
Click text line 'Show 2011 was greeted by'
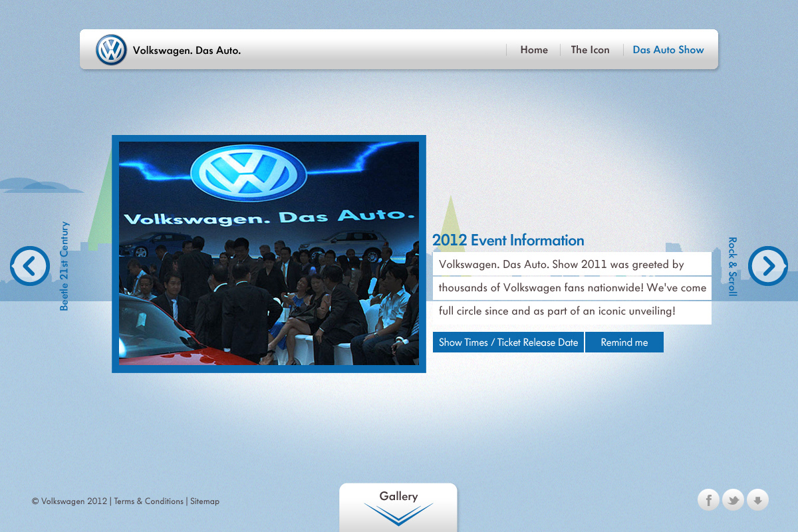618,265
